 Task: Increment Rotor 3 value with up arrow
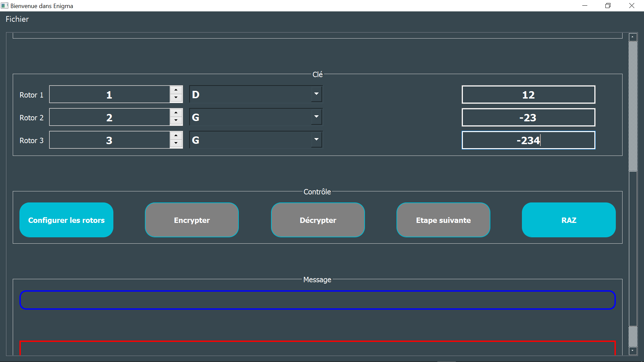tap(176, 135)
